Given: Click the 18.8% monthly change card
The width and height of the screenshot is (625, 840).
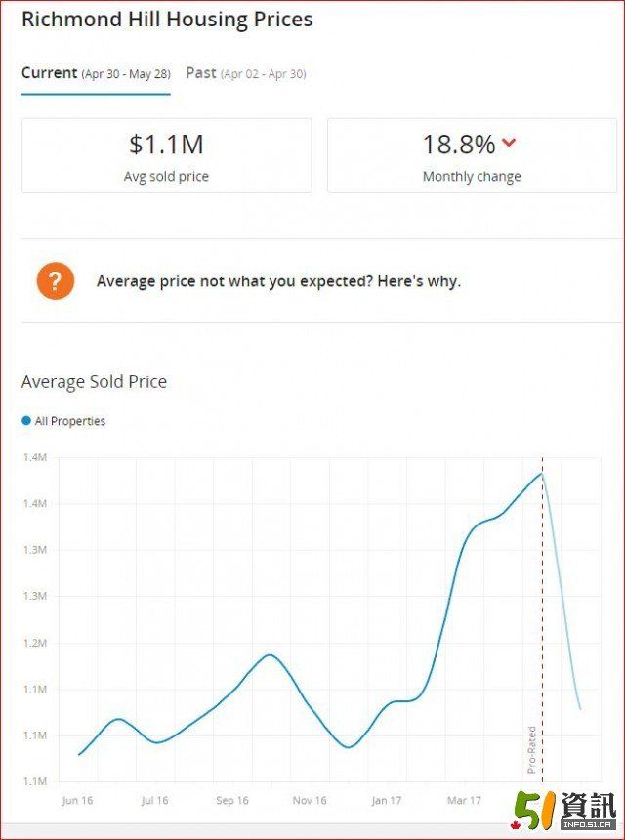Looking at the screenshot, I should tap(472, 156).
